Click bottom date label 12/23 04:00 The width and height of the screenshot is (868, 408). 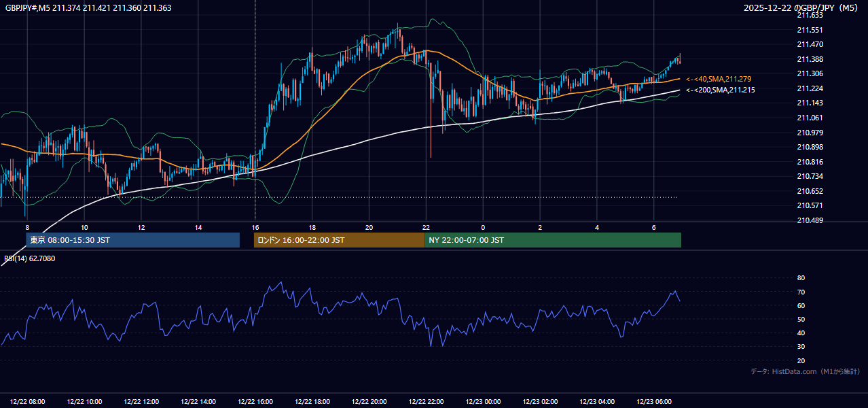[598, 402]
